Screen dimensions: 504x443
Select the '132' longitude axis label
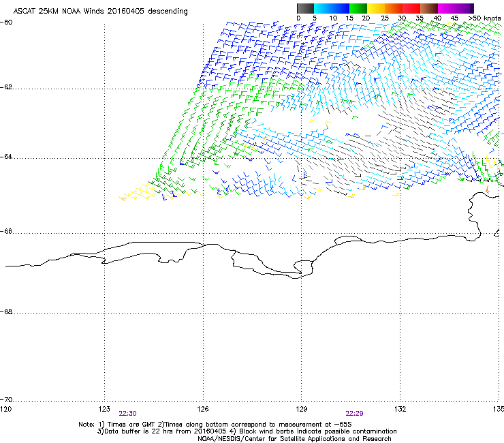tap(400, 409)
